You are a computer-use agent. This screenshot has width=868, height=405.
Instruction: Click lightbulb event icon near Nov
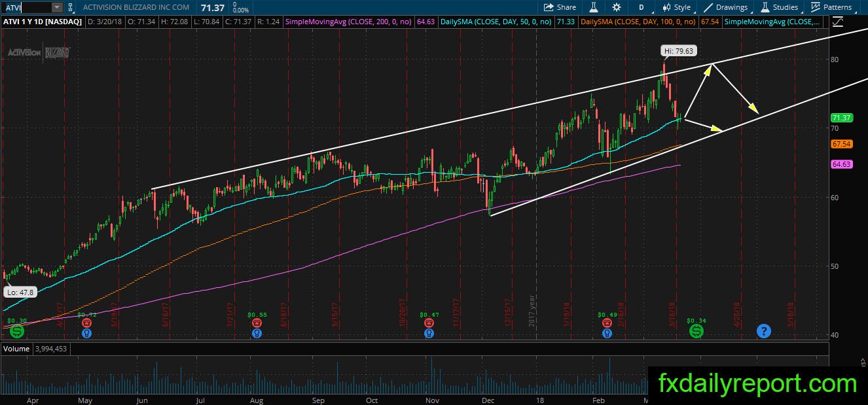coord(429,333)
